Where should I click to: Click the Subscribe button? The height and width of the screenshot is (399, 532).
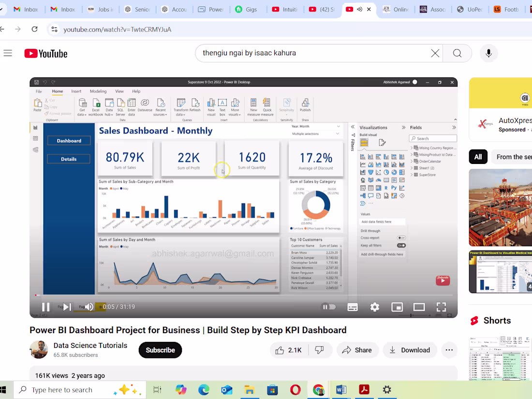tap(160, 350)
